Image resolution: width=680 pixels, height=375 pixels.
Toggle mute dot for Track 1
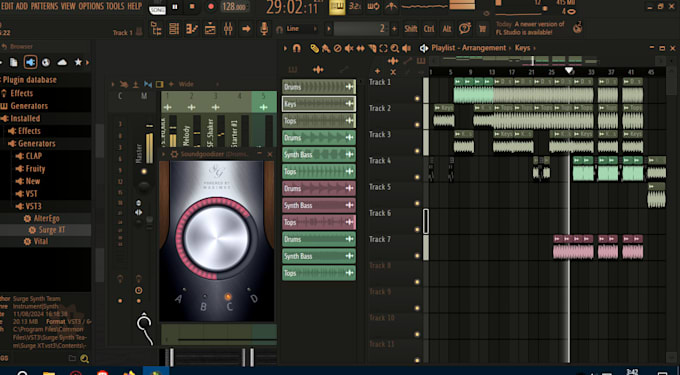click(417, 99)
